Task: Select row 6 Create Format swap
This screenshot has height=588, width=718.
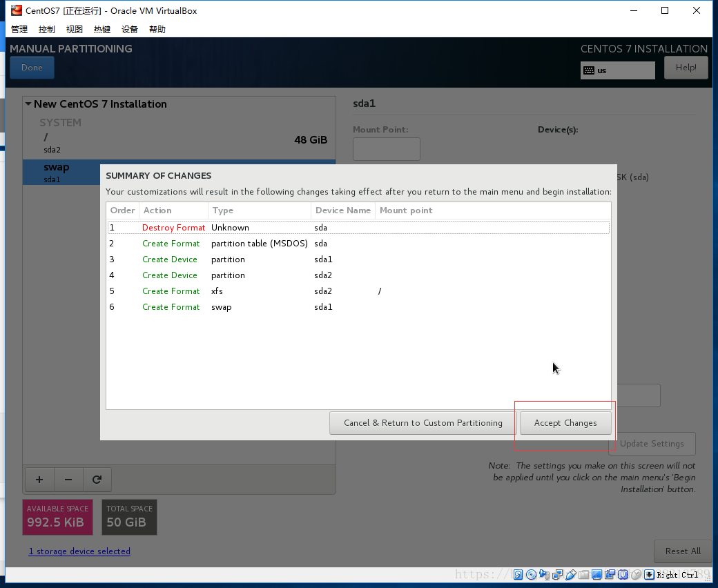Action: coord(358,307)
